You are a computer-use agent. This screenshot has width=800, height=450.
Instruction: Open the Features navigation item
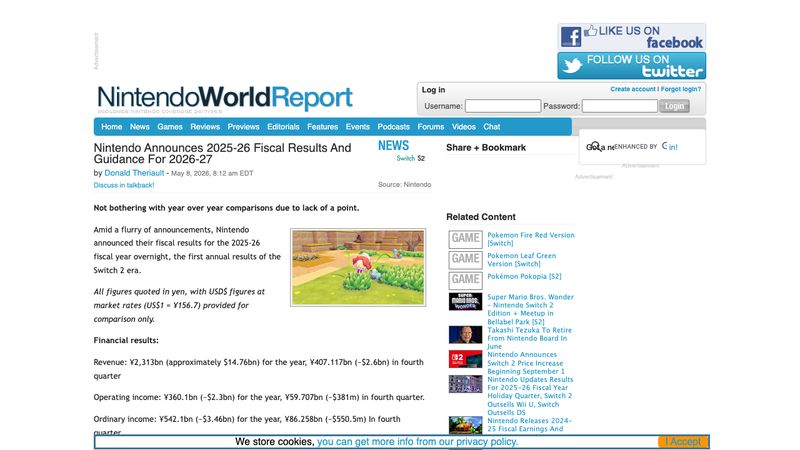pyautogui.click(x=322, y=127)
